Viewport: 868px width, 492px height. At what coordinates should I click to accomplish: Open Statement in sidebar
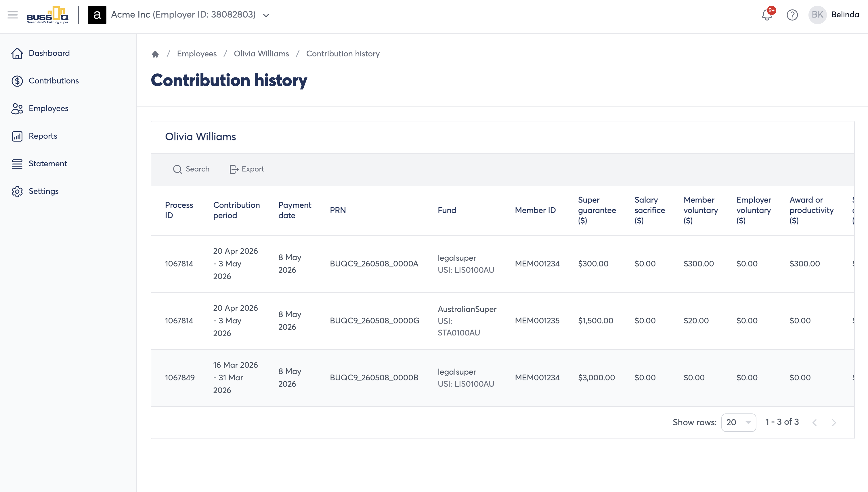[48, 163]
